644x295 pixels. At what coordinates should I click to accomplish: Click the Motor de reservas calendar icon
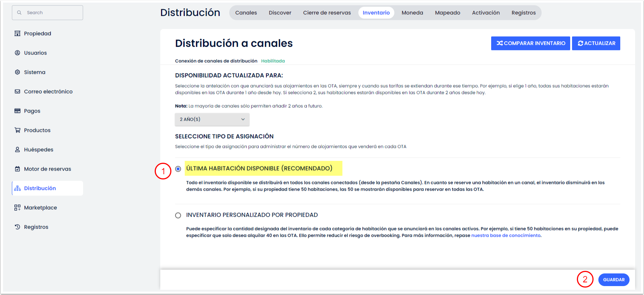pyautogui.click(x=17, y=169)
